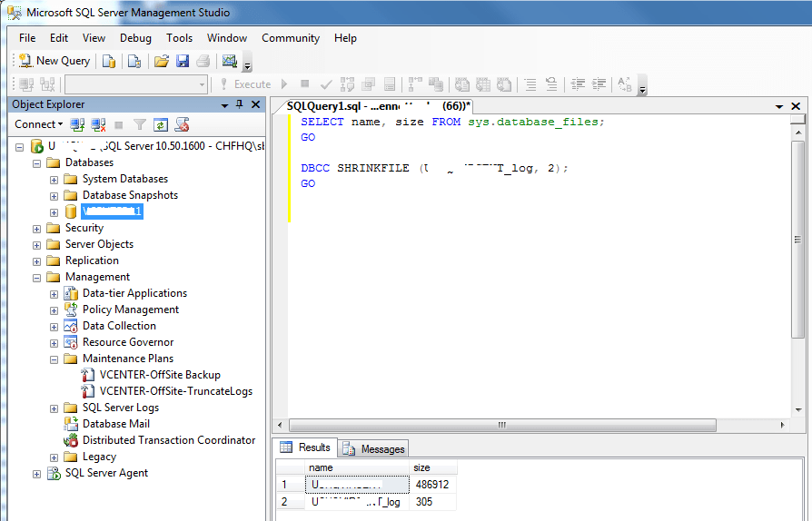Click the Display Estimated Execution Plan icon
Viewport: 812px width, 521px height.
tap(347, 84)
